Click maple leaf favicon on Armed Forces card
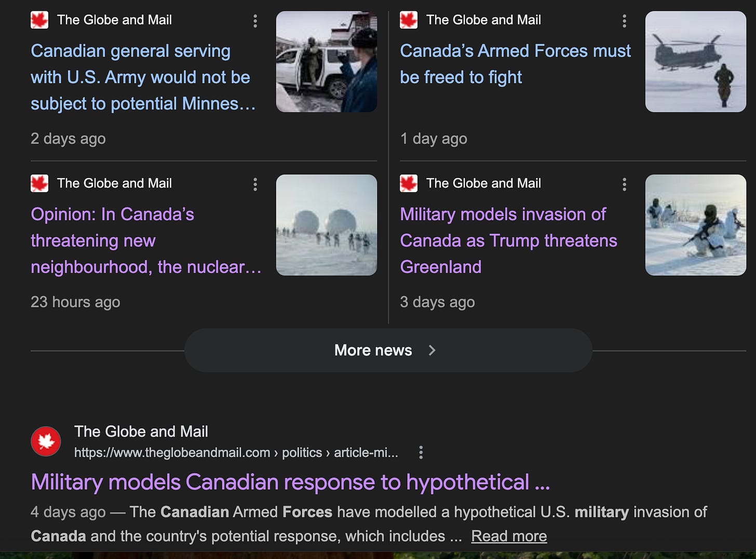 (409, 20)
